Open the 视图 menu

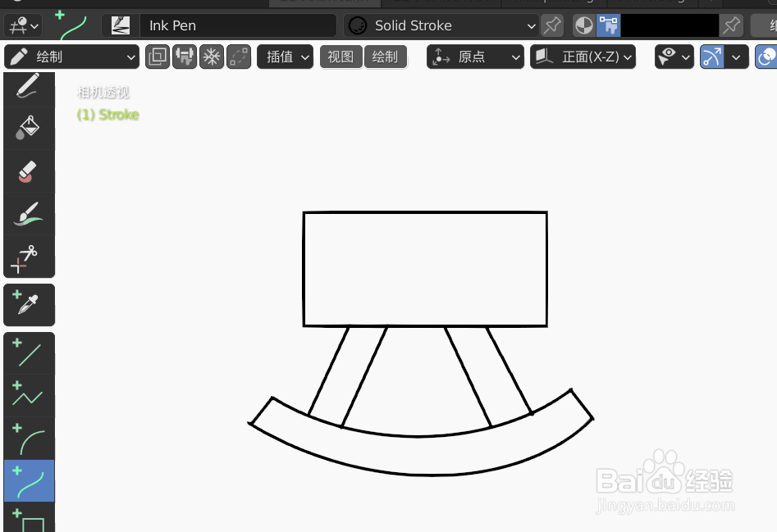pos(341,57)
